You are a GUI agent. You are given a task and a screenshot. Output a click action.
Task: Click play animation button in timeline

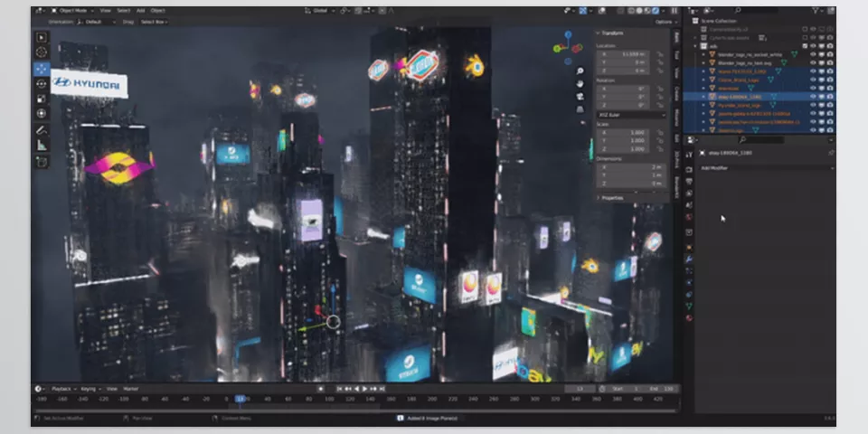tap(364, 389)
